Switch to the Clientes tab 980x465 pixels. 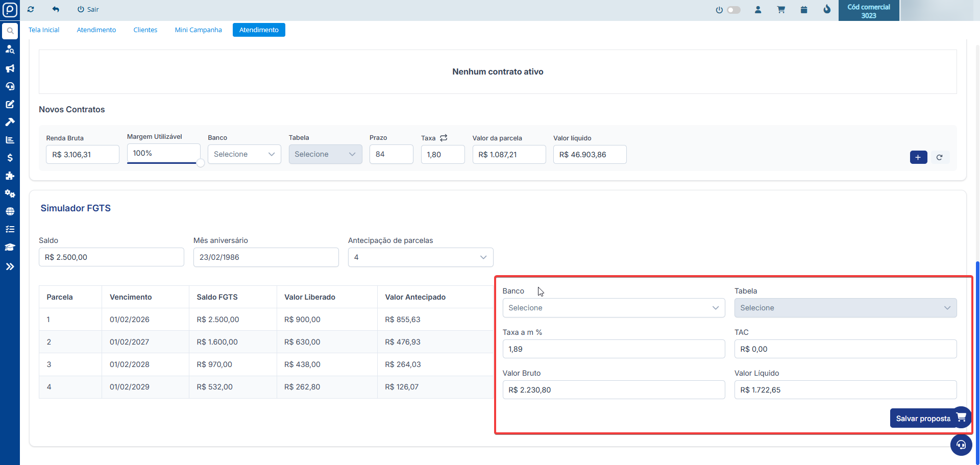point(145,30)
